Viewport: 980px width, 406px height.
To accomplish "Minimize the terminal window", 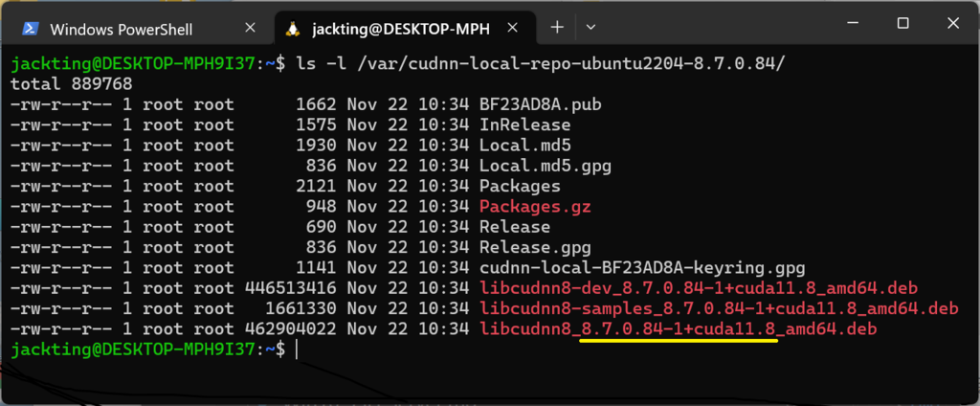I will pos(853,24).
